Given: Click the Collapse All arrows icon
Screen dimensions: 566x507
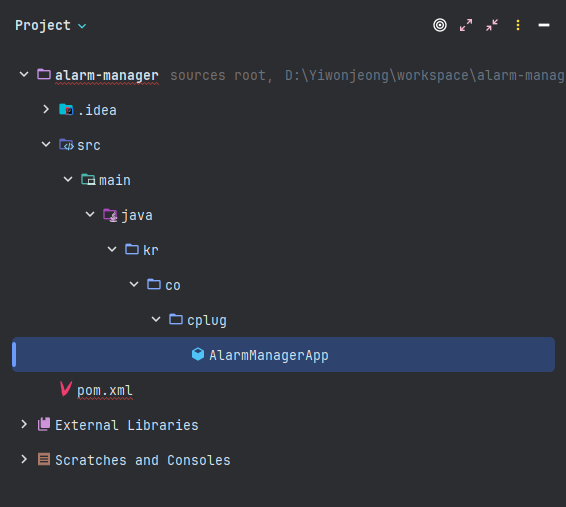Looking at the screenshot, I should [492, 25].
